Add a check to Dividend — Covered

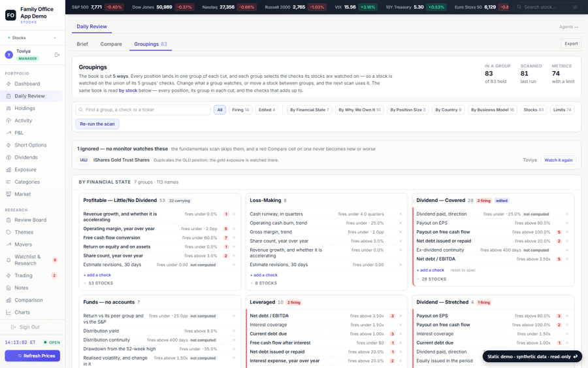(x=432, y=270)
